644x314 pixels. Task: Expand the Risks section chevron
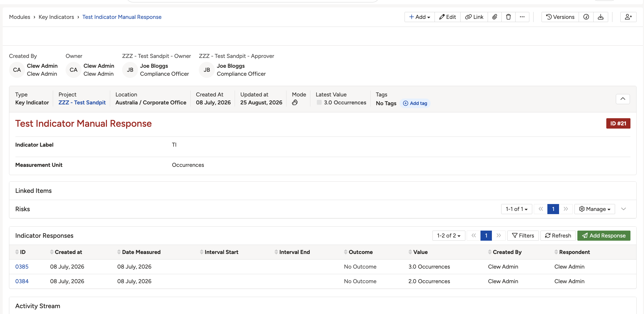tap(624, 209)
